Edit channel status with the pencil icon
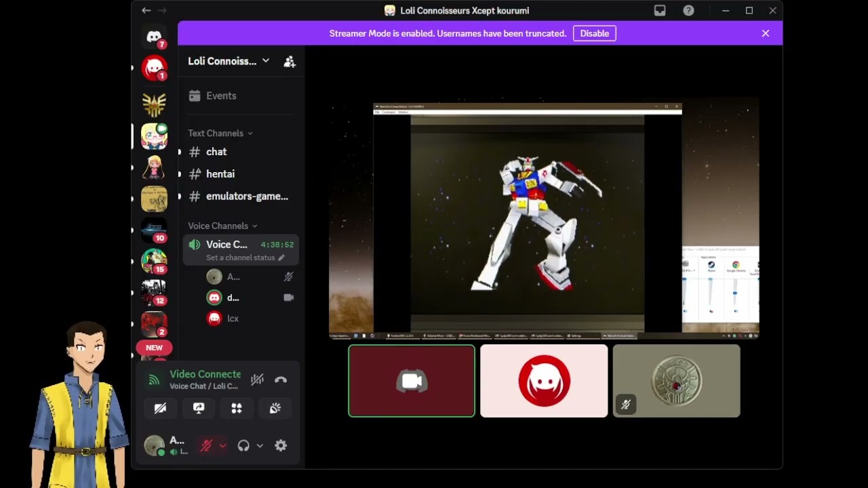The width and height of the screenshot is (868, 488). tap(281, 258)
